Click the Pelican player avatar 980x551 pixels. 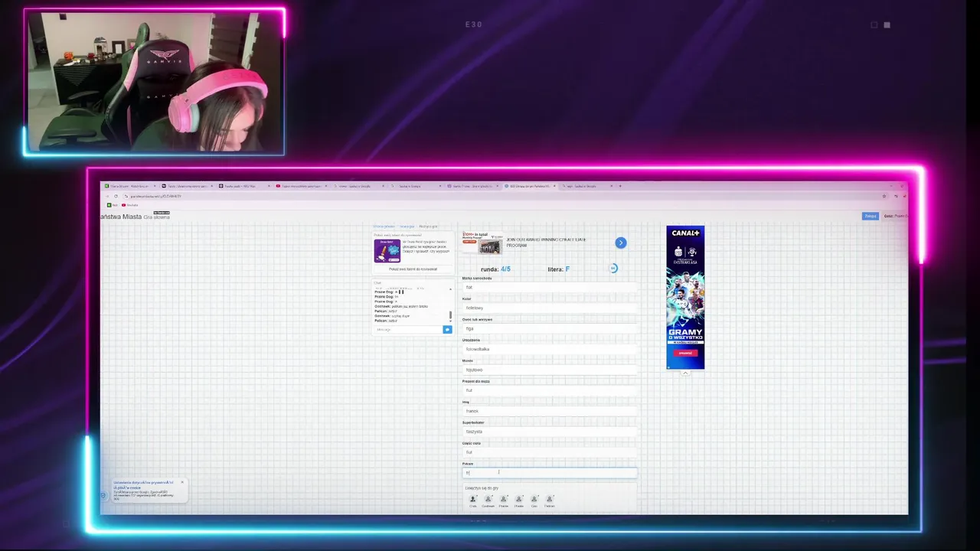coord(550,500)
